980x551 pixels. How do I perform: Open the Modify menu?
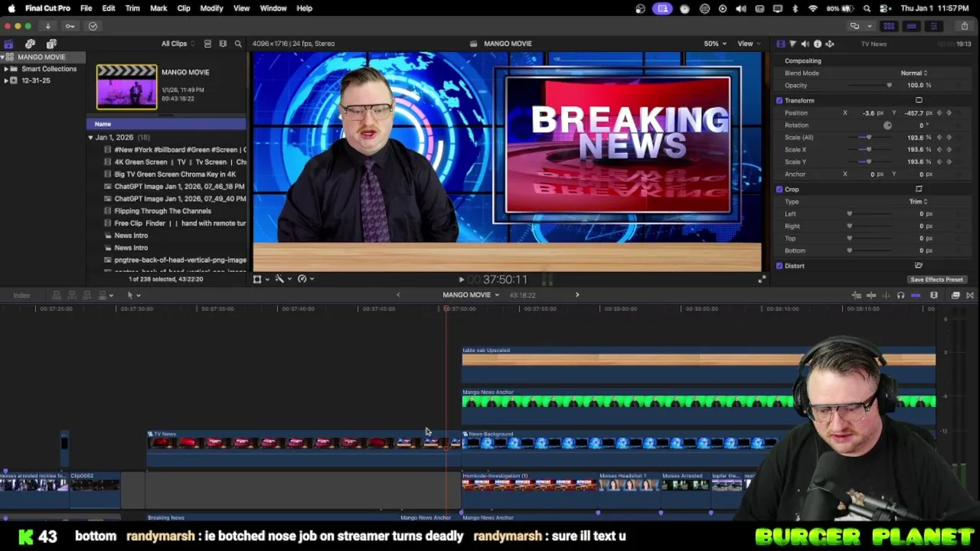(211, 8)
